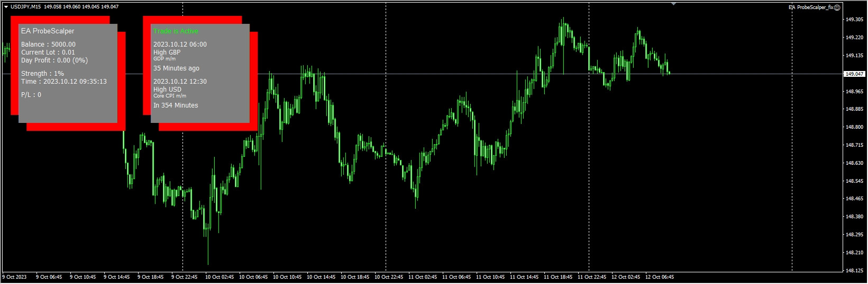
Task: Click price level 148.800 on price scale
Action: (x=854, y=127)
